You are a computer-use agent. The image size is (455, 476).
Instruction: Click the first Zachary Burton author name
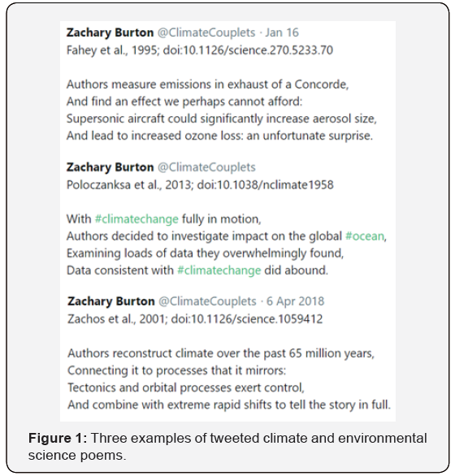(x=110, y=32)
